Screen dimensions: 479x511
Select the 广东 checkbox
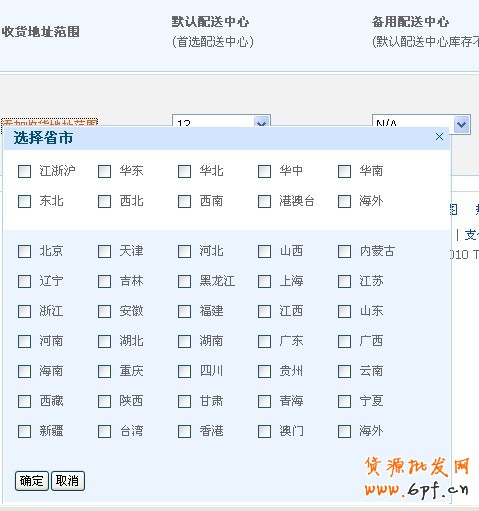[x=264, y=341]
